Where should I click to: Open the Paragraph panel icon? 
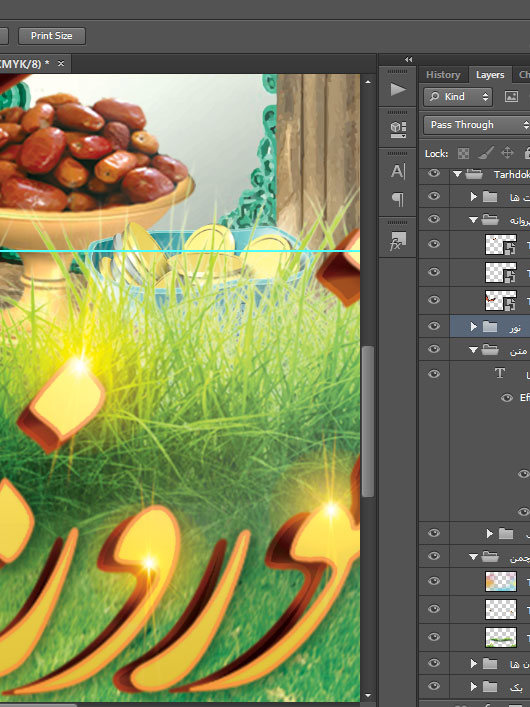click(x=398, y=199)
